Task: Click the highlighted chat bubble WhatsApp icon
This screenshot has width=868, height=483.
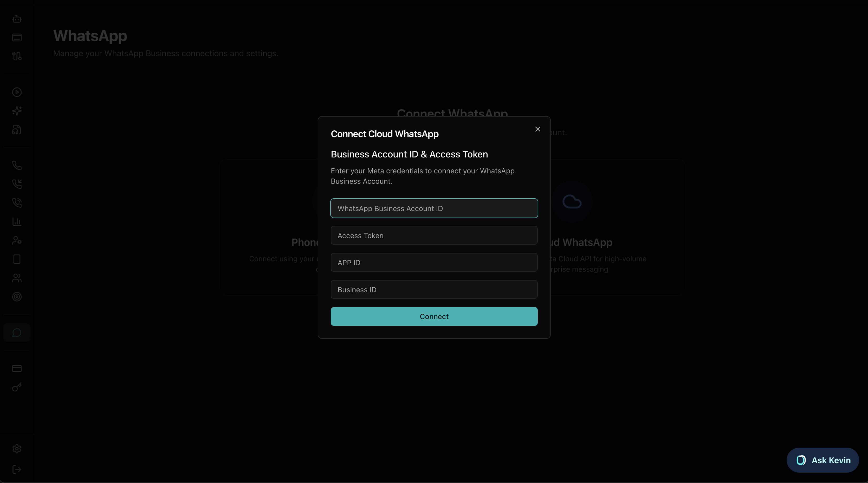Action: point(17,333)
